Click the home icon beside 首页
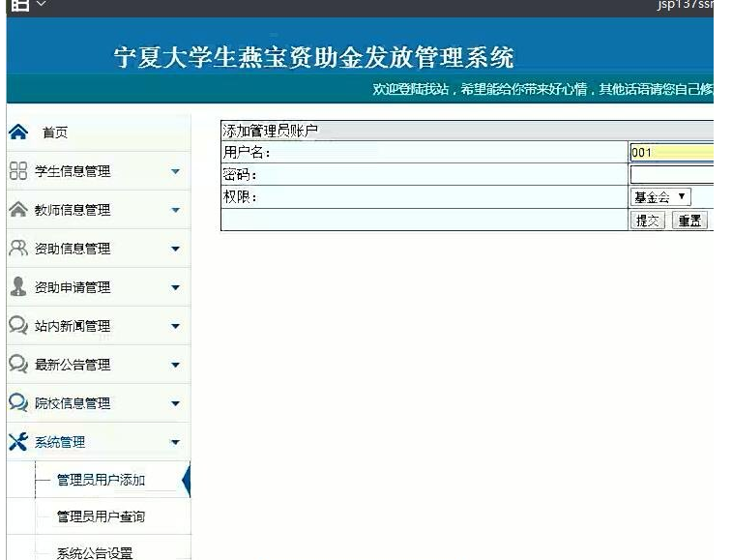The height and width of the screenshot is (560, 732). pyautogui.click(x=18, y=133)
